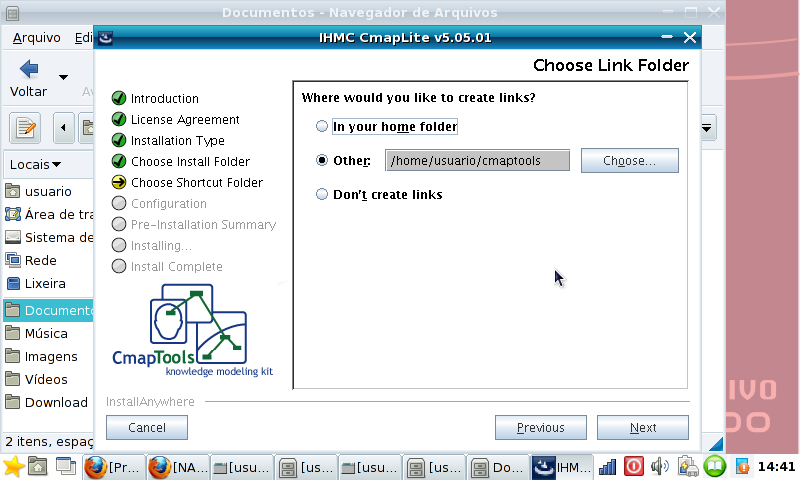Switch to the Firefox [Pr... taskbar window

click(x=113, y=467)
